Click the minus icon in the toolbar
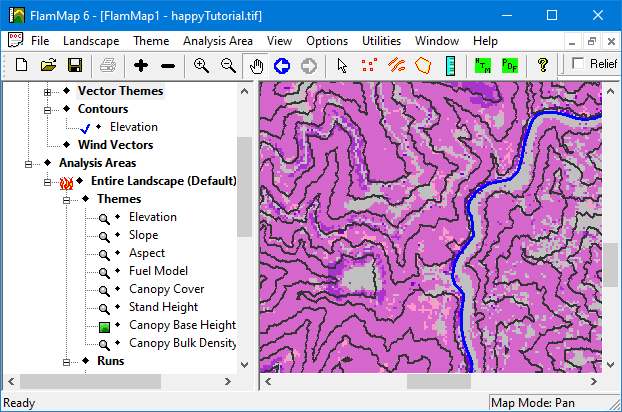622x412 pixels. point(168,66)
